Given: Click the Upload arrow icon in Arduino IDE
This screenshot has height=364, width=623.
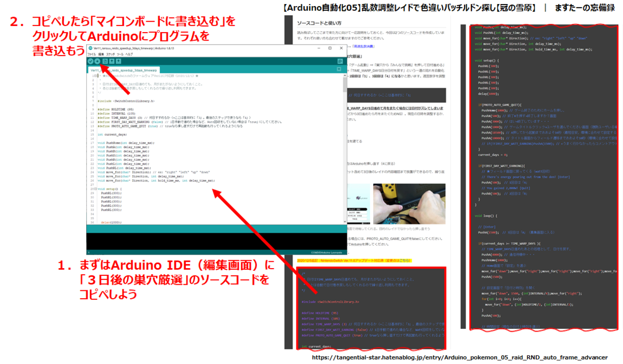Looking at the screenshot, I should click(97, 61).
